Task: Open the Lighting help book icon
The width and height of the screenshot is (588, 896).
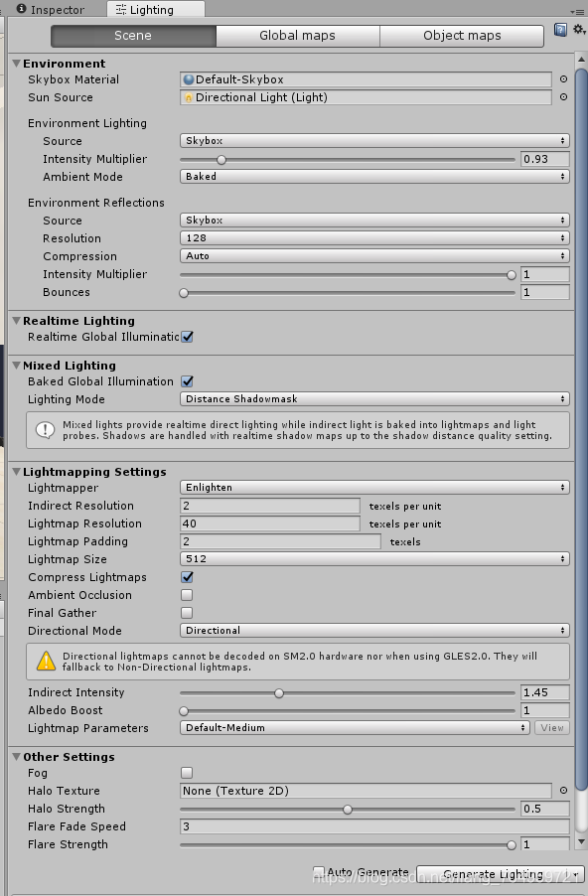Action: pyautogui.click(x=560, y=30)
